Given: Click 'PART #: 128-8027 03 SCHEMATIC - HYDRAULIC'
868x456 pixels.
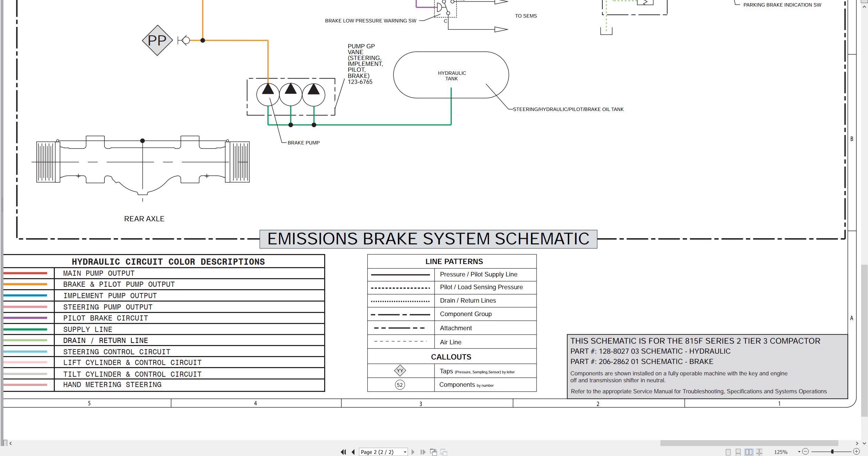Looking at the screenshot, I should coord(650,351).
